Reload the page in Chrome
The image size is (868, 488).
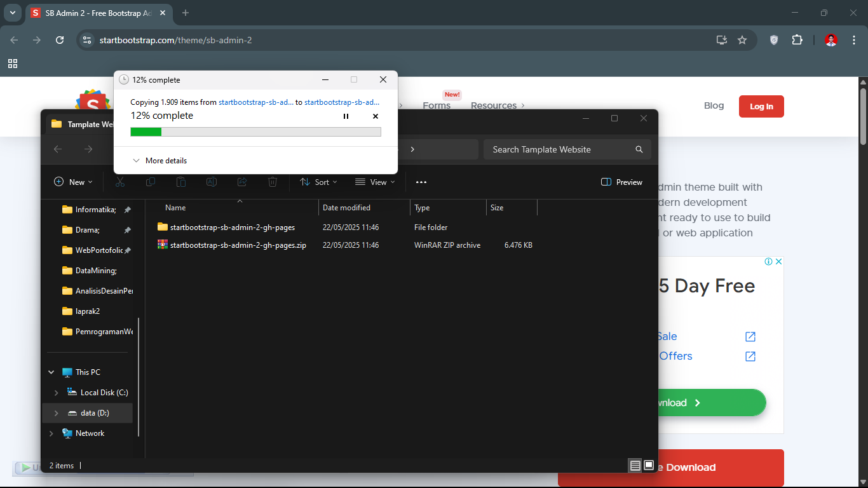tap(60, 40)
